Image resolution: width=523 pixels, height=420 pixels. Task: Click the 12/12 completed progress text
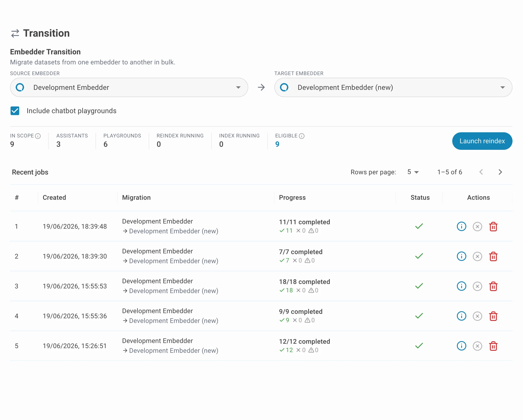point(304,341)
